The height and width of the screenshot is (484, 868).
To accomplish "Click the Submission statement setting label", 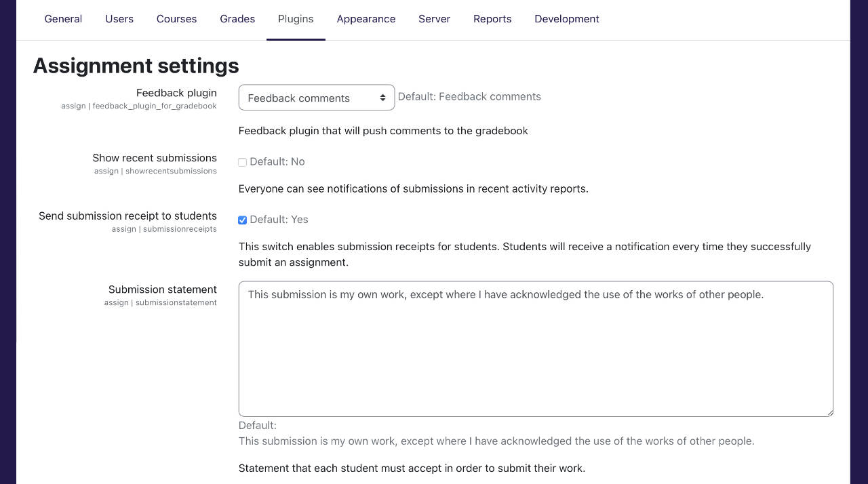I will pos(162,289).
